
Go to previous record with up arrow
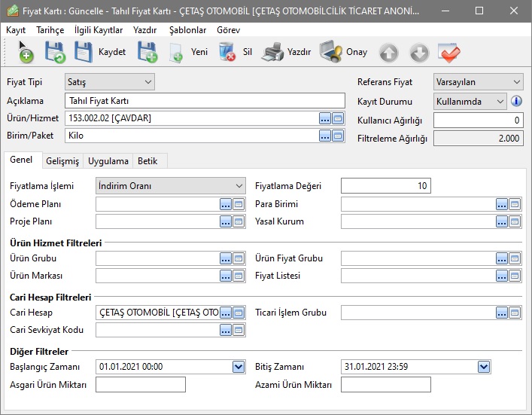[x=388, y=53]
